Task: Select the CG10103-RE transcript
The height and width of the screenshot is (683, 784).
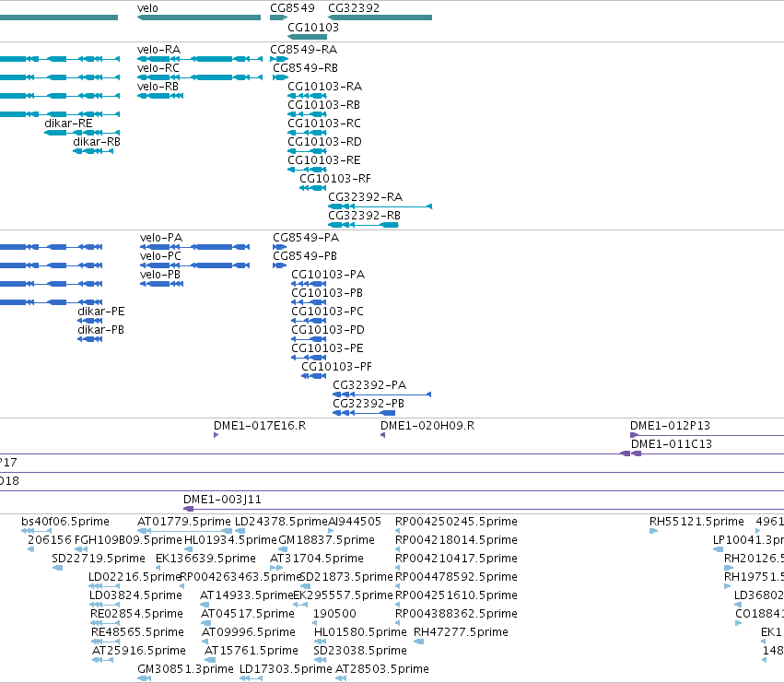Action: click(308, 171)
